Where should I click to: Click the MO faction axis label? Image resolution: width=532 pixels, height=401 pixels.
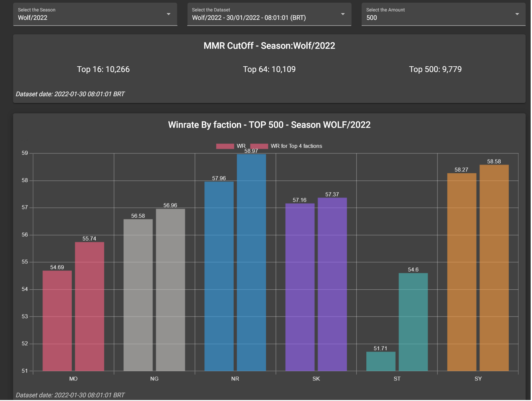pyautogui.click(x=73, y=379)
